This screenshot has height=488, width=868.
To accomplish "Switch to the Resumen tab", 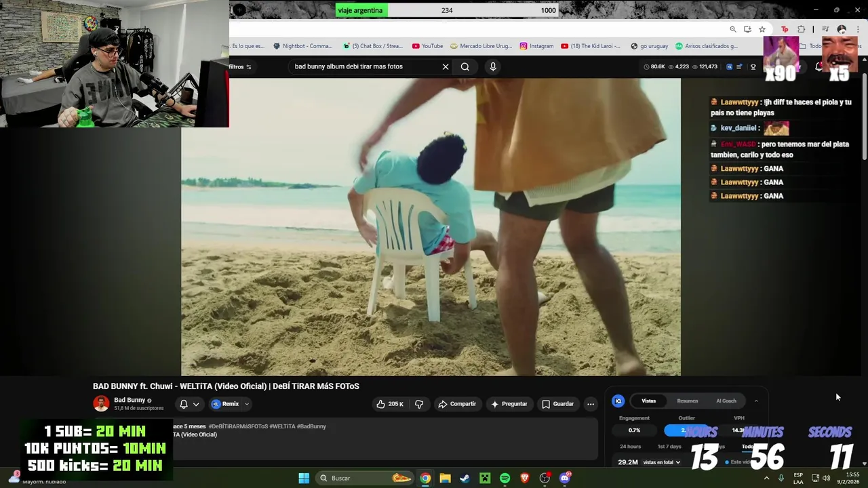I will pos(687,401).
